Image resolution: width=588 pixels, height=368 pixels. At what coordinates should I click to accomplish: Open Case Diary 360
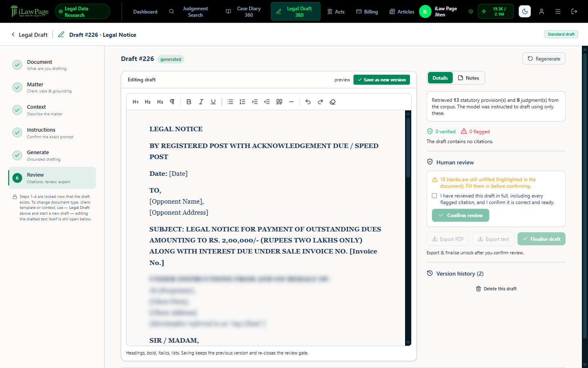click(244, 11)
